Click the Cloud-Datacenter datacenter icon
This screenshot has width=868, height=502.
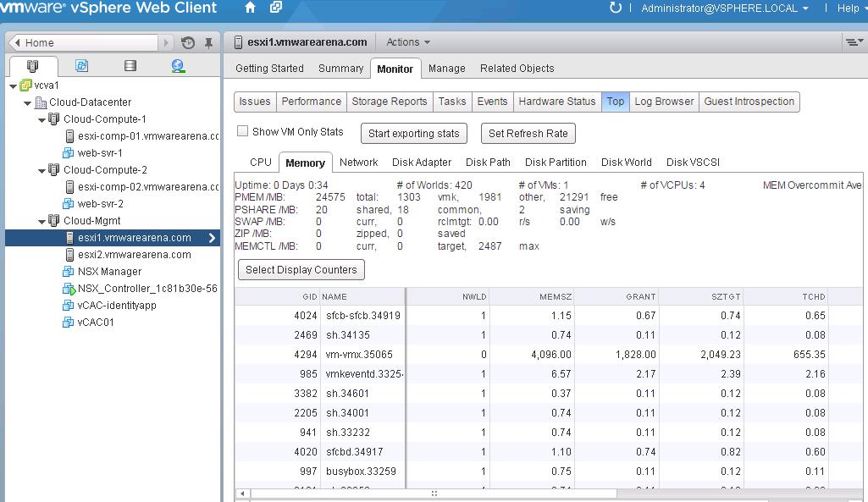pyautogui.click(x=41, y=102)
